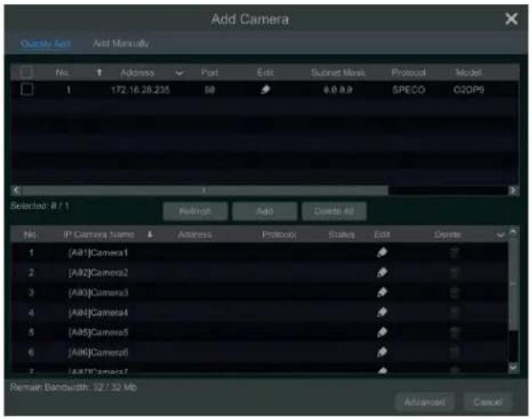Delete [A01]Camera1 with trash icon
Image resolution: width=532 pixels, height=419 pixels.
[455, 253]
